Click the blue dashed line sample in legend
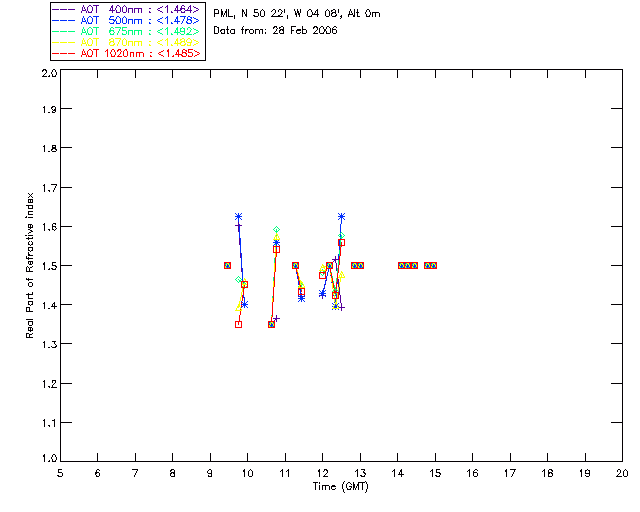 [x=64, y=20]
